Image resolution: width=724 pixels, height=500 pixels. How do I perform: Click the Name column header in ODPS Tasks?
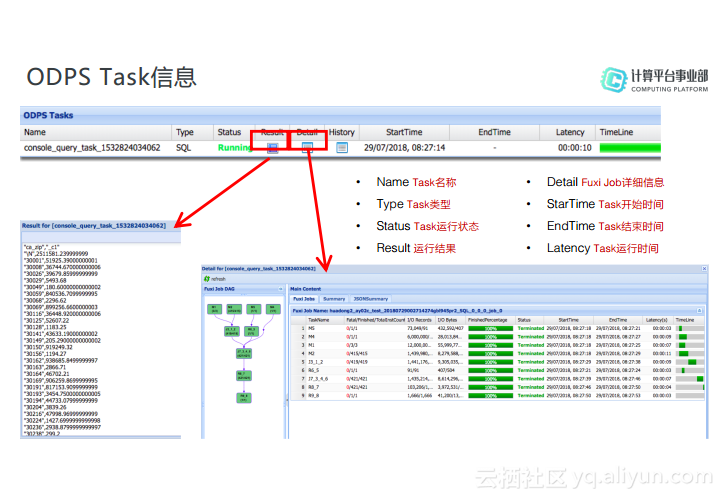[x=96, y=133]
